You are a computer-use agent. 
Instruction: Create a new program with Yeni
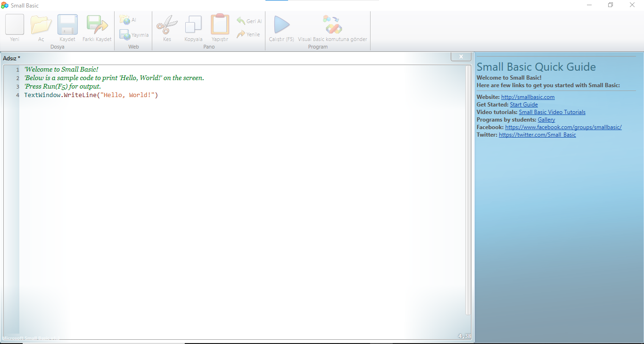tap(15, 28)
